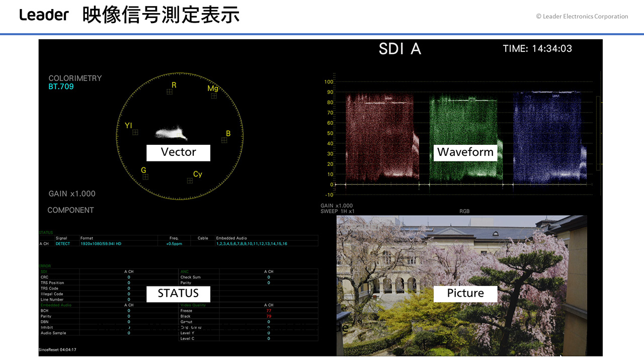
Task: Click the red Black error count 79
Action: 269,316
